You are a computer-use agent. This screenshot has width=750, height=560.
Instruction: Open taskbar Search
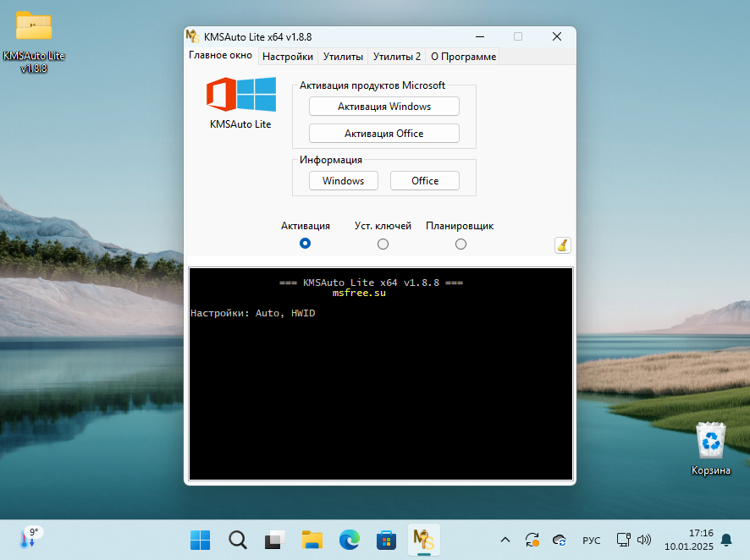click(x=237, y=540)
